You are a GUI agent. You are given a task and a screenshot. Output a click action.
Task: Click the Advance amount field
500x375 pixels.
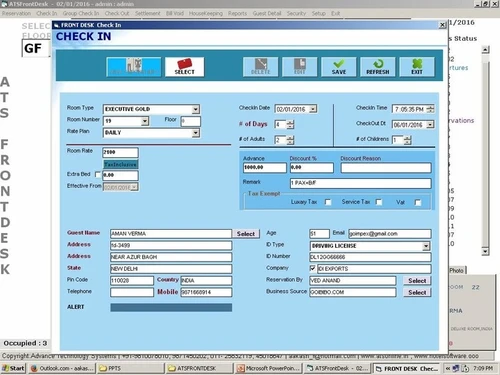click(264, 168)
